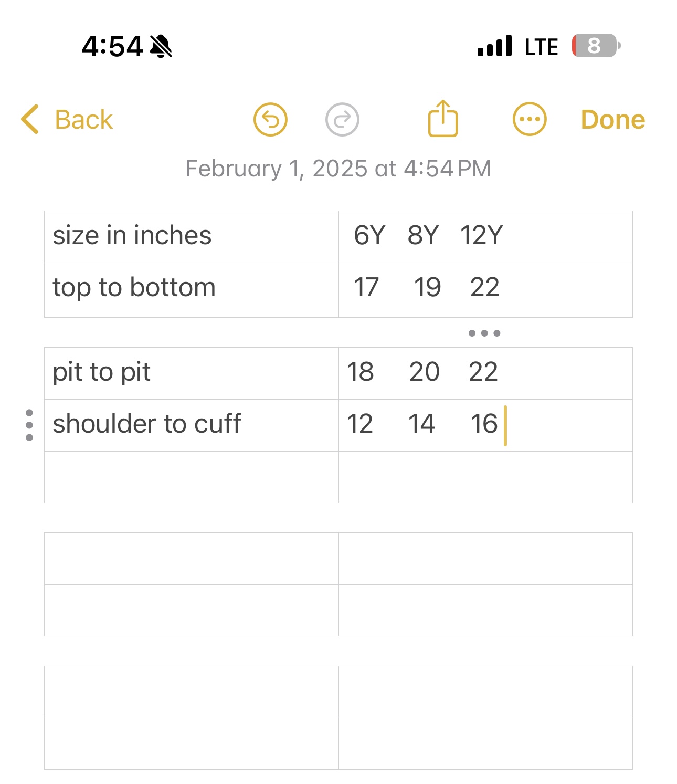Tap the back chevron arrow

click(30, 119)
